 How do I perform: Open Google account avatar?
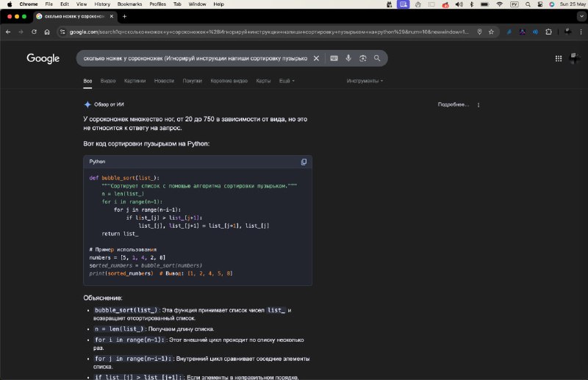click(574, 58)
